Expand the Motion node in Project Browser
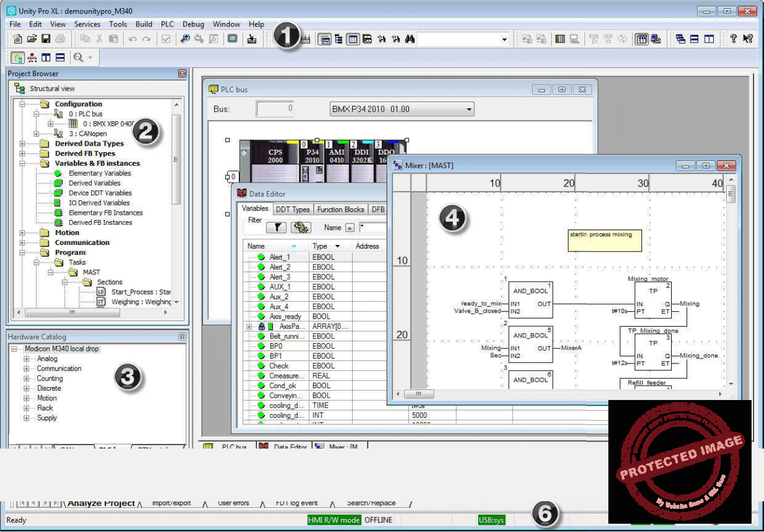 click(22, 233)
